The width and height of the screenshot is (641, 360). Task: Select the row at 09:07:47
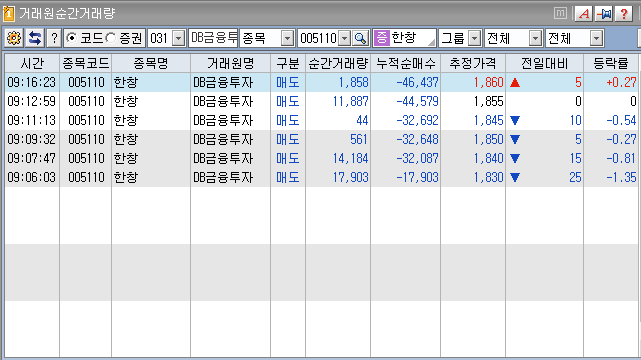[321, 159]
